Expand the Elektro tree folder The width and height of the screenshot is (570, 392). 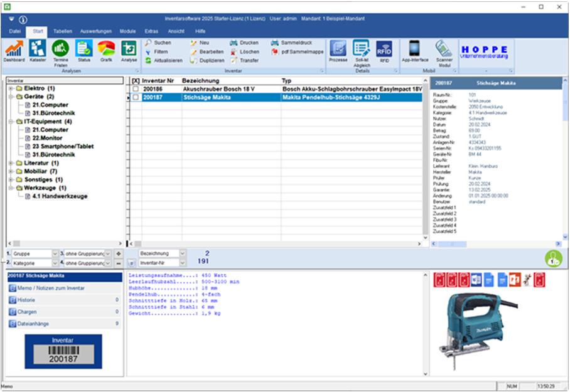[x=11, y=88]
